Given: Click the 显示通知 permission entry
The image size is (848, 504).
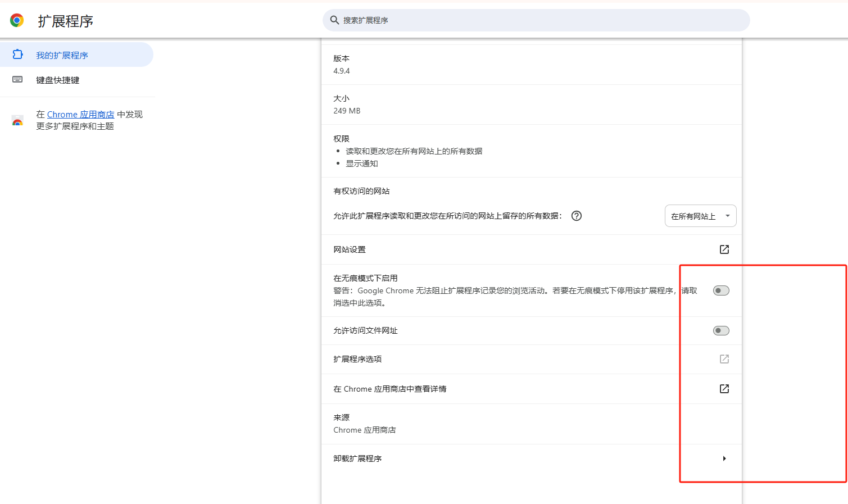Looking at the screenshot, I should 362,164.
